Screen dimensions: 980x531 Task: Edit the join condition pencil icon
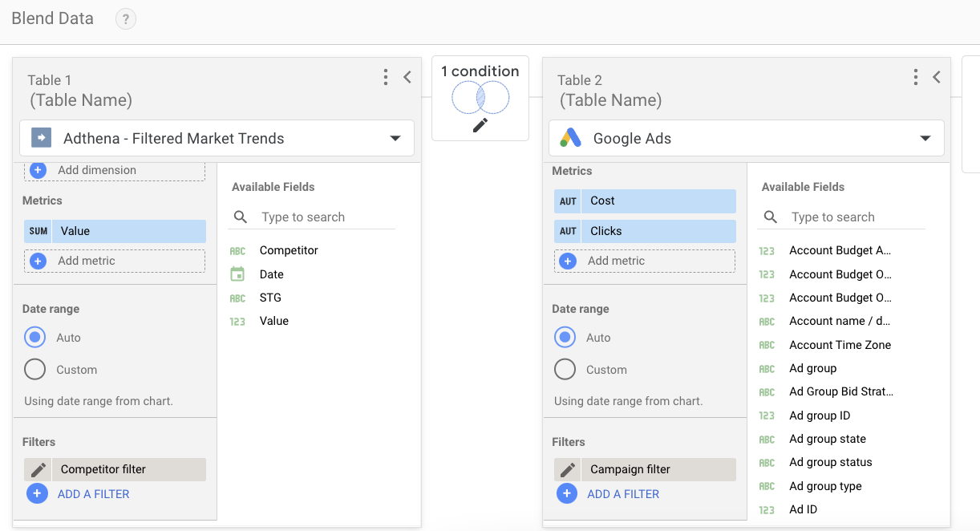click(480, 125)
